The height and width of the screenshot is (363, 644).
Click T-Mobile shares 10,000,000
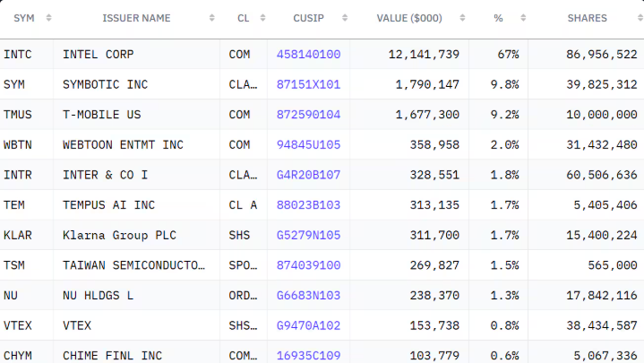(x=602, y=115)
